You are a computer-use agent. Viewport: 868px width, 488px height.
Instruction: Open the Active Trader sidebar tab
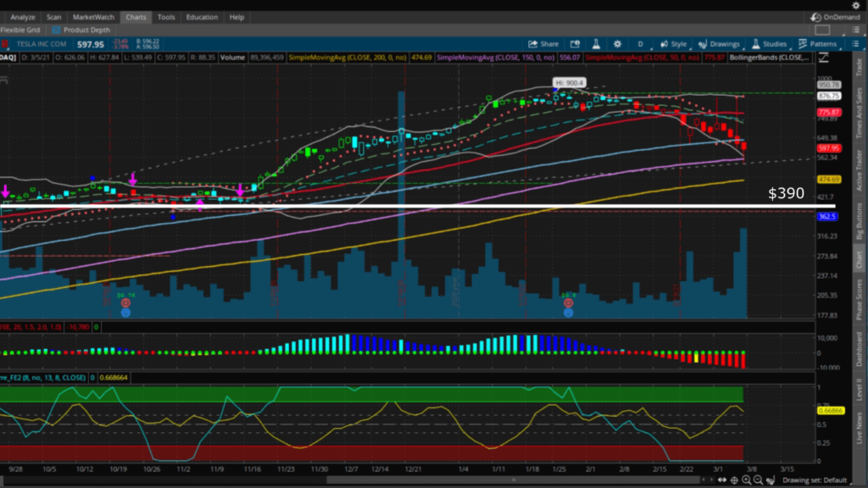pos(860,170)
